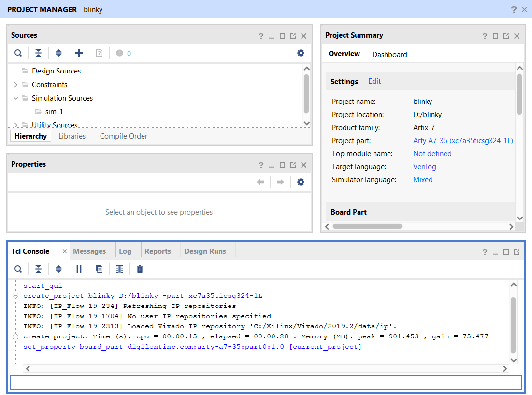The height and width of the screenshot is (395, 532).
Task: Search in the Tcl Console
Action: (x=18, y=269)
